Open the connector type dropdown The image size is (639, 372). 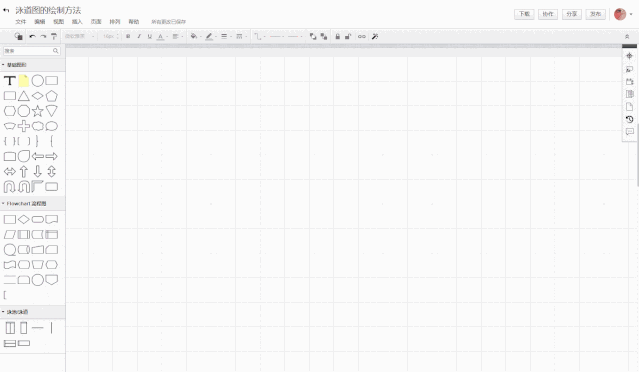tap(259, 36)
